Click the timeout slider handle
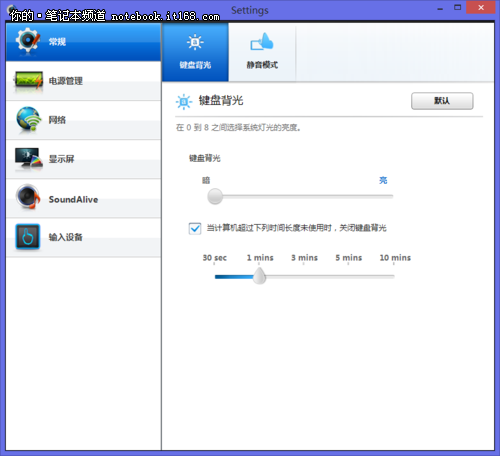 pos(259,276)
